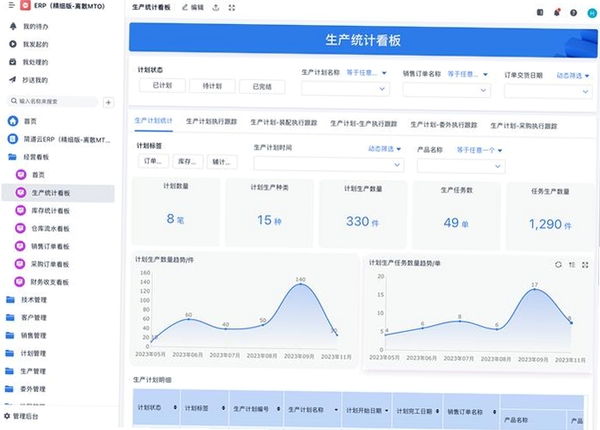The image size is (600, 430).
Task: Open 销售订单名称 condition dropdown
Action: point(468,74)
